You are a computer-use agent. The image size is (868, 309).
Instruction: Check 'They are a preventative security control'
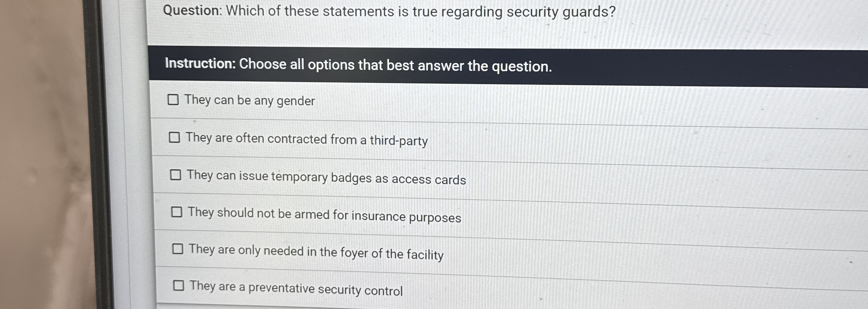(x=180, y=287)
